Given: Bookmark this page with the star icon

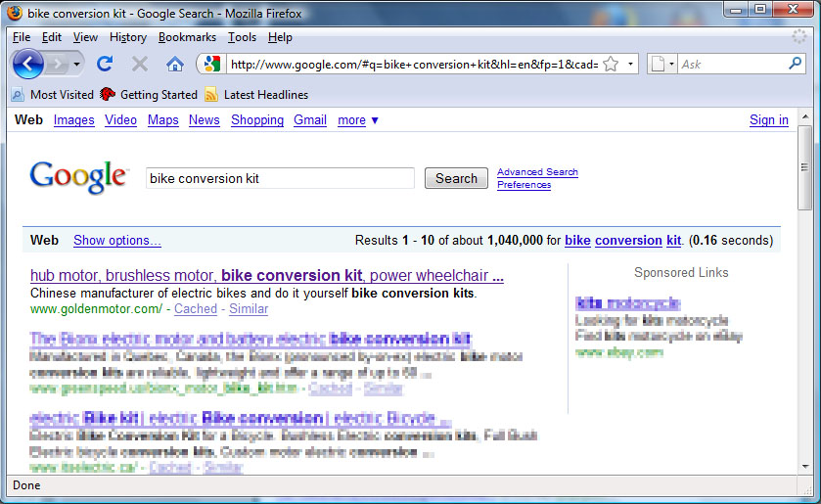Looking at the screenshot, I should pyautogui.click(x=611, y=65).
